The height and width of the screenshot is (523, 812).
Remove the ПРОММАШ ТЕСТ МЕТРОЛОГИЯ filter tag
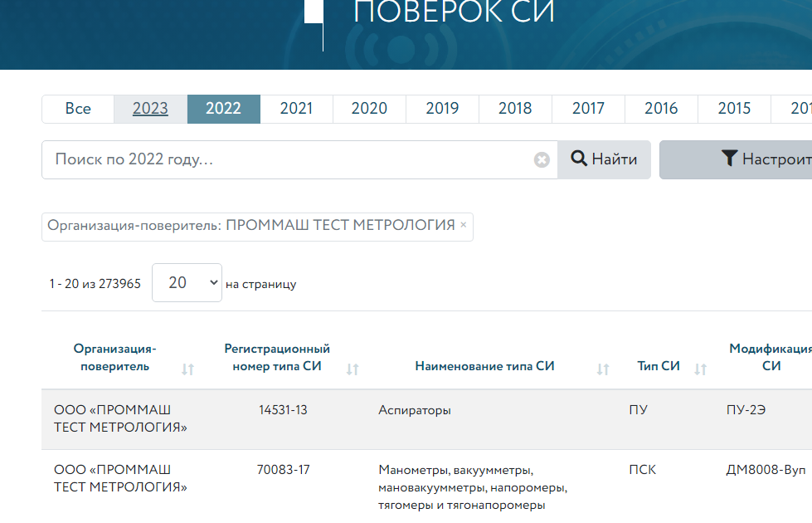click(464, 225)
